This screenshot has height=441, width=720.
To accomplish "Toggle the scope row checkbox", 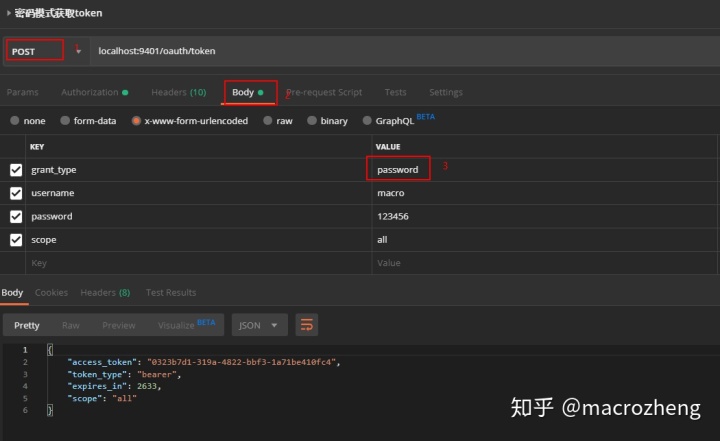I will click(x=16, y=240).
